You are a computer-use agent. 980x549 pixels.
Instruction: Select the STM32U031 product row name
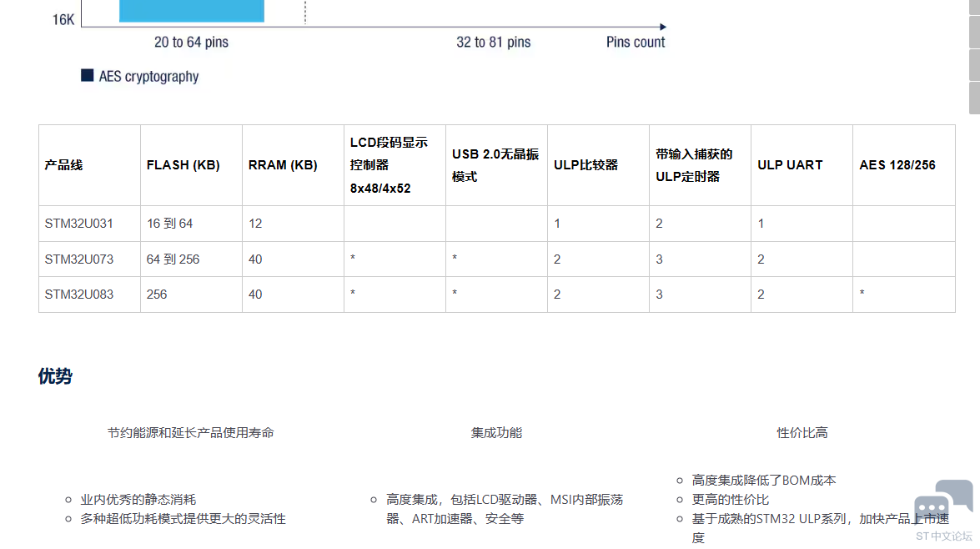coord(79,224)
